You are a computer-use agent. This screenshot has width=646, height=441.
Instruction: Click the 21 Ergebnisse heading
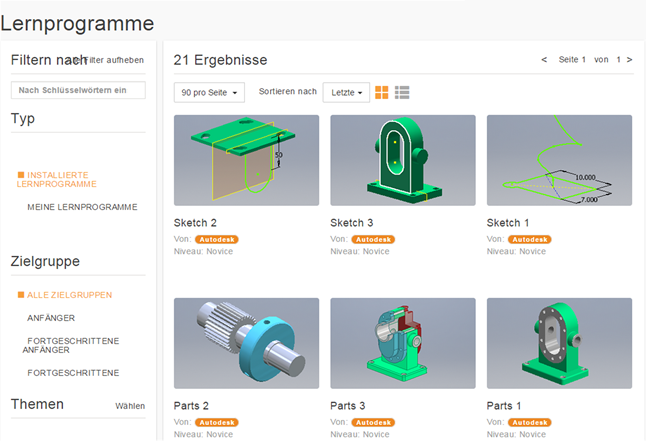coord(220,60)
